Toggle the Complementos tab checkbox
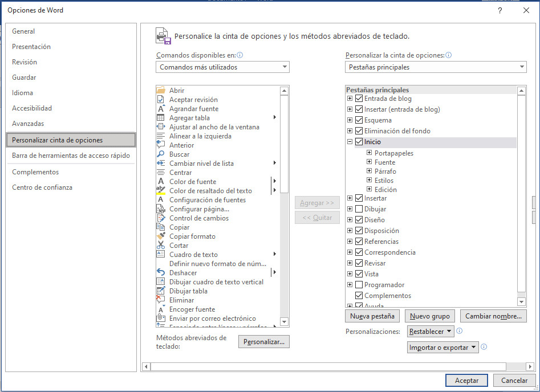Screen dimensions: 540x392 click(359, 296)
